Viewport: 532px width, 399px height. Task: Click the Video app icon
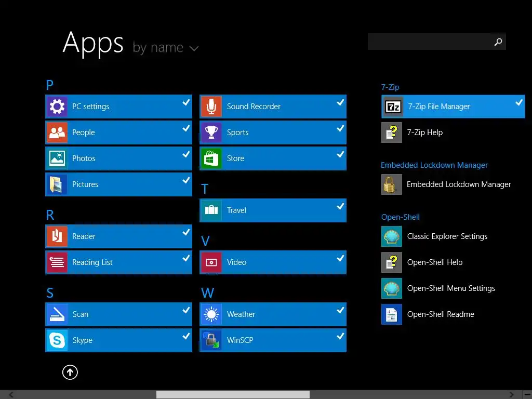point(211,262)
